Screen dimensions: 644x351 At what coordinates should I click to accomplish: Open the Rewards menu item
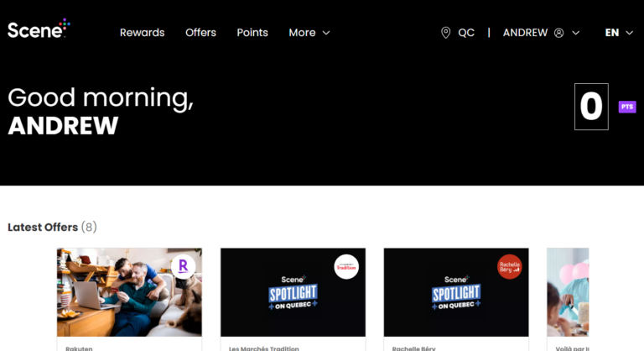142,33
